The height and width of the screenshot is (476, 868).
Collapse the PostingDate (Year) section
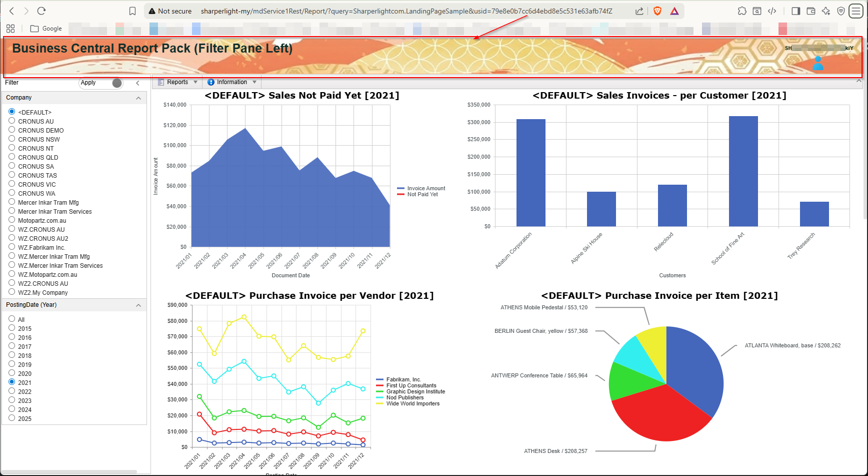pyautogui.click(x=138, y=305)
